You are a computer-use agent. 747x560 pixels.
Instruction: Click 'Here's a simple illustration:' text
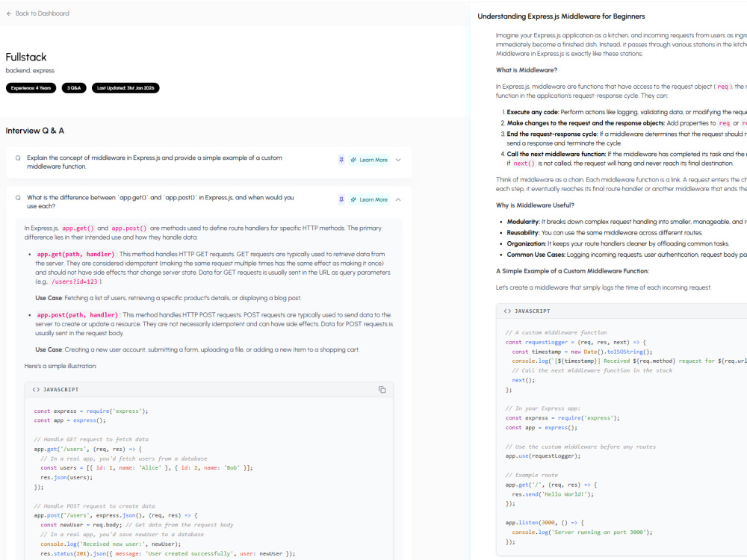pos(61,366)
